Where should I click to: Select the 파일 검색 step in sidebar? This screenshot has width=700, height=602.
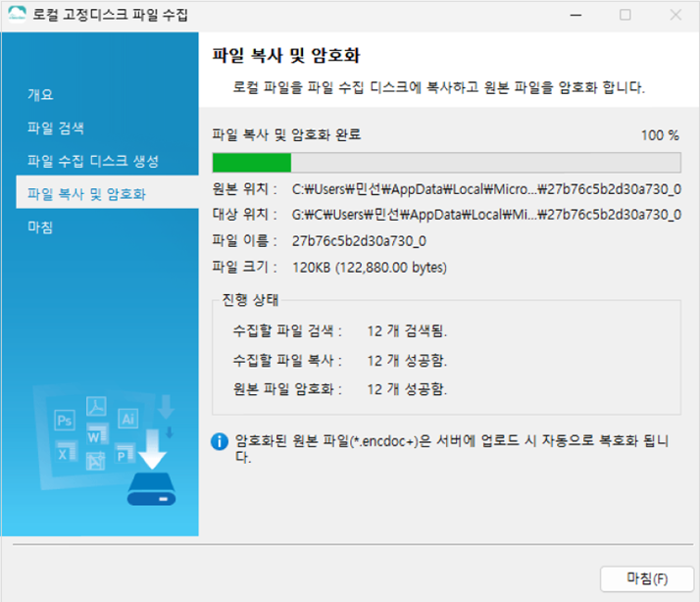point(56,128)
